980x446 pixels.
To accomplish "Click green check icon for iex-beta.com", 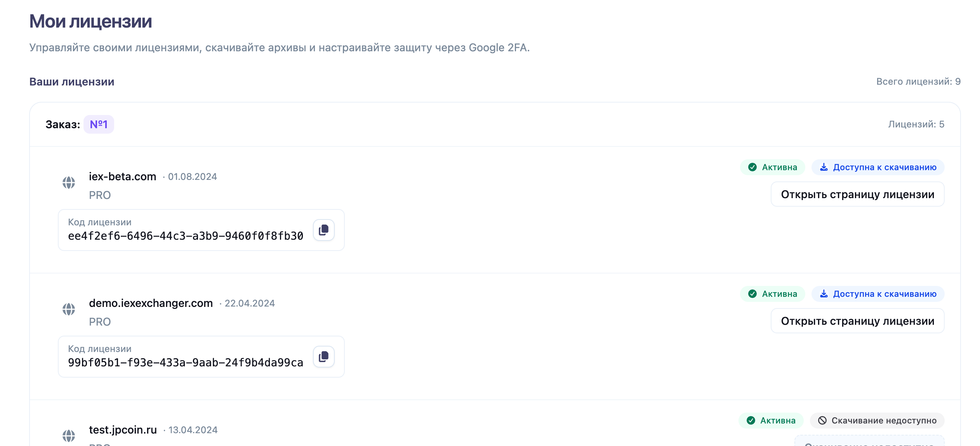I will (x=752, y=167).
